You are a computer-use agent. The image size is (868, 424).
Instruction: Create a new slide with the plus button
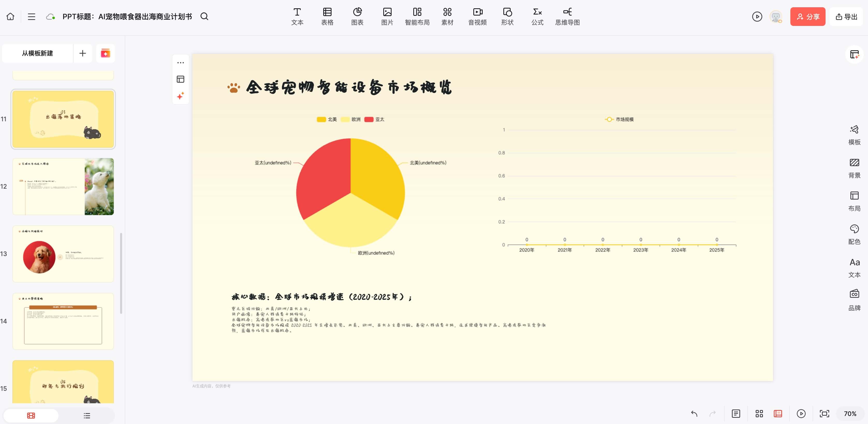tap(83, 53)
